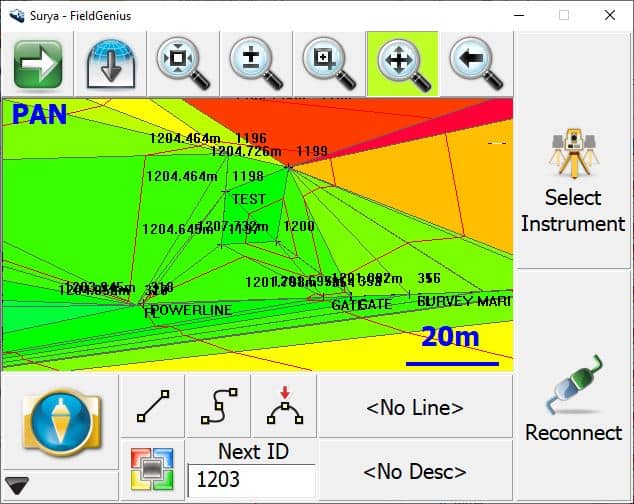
Task: Click the zoom previous magnifier icon
Action: point(475,63)
